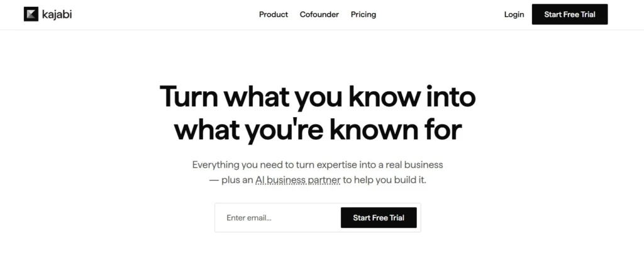Click the underlined AI business partner link

[x=297, y=180]
